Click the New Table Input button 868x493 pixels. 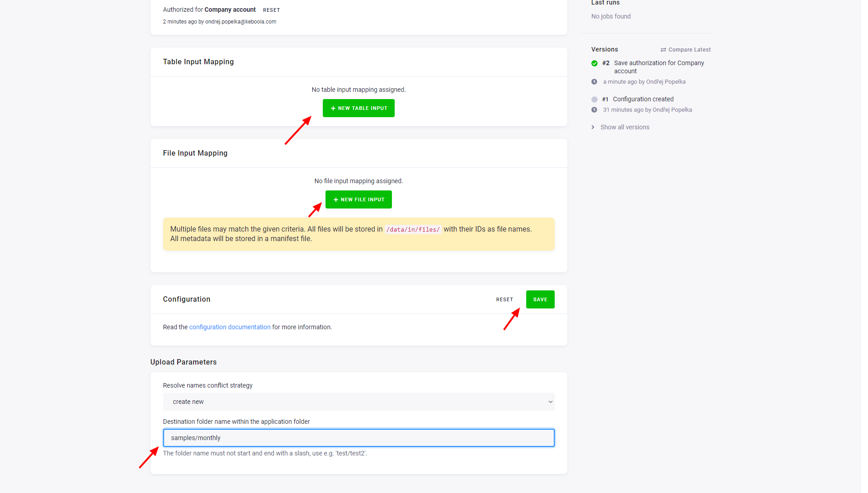coord(359,108)
